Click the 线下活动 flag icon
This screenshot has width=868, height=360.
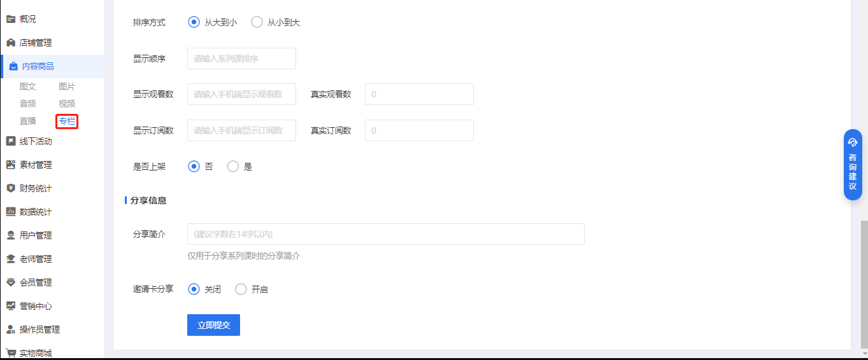click(x=11, y=141)
